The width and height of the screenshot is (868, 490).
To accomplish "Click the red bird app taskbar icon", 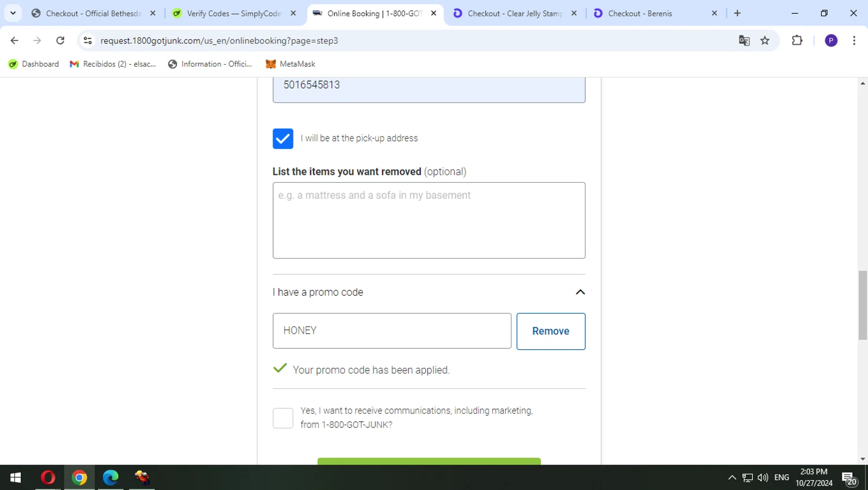I will point(142,477).
